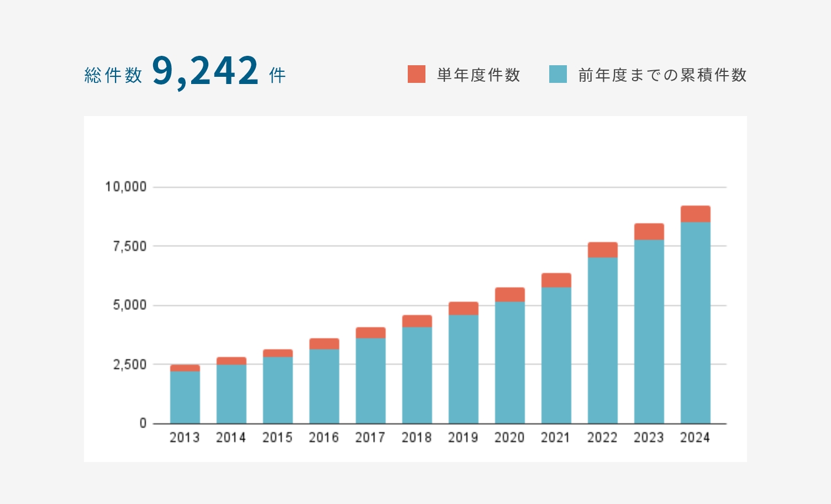Click the blue bar segment for 2024
The image size is (831, 504).
point(696,323)
